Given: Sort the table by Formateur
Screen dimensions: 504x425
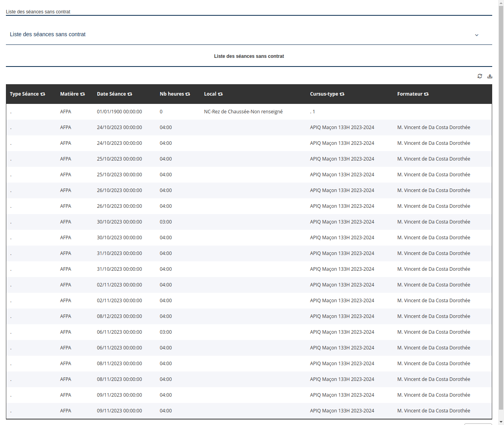Looking at the screenshot, I should (x=426, y=94).
